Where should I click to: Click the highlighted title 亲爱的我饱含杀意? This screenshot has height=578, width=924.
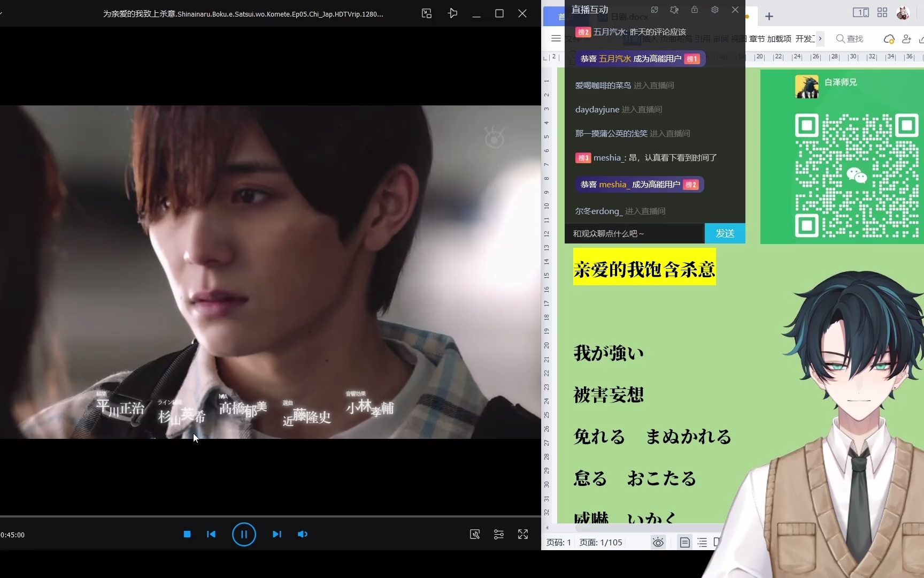644,269
